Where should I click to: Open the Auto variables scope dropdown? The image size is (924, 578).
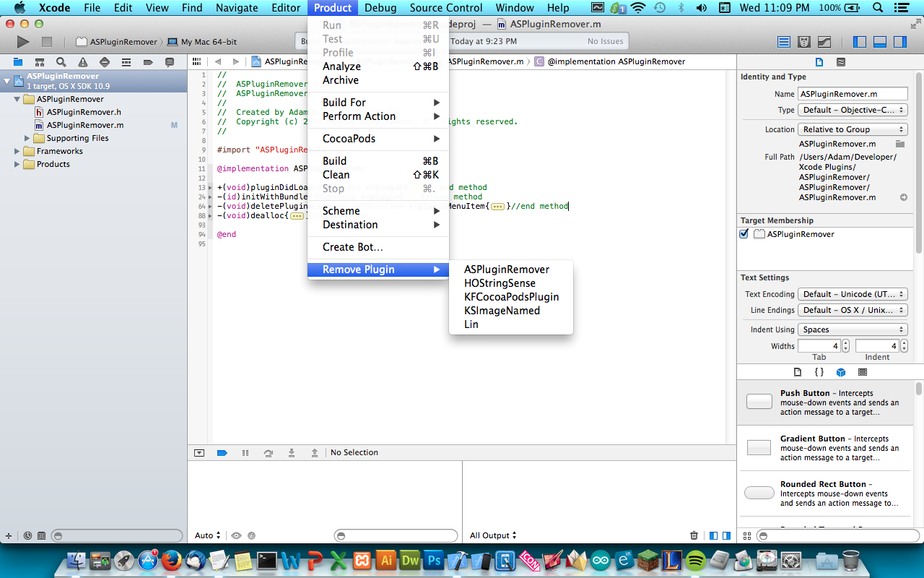click(x=208, y=535)
